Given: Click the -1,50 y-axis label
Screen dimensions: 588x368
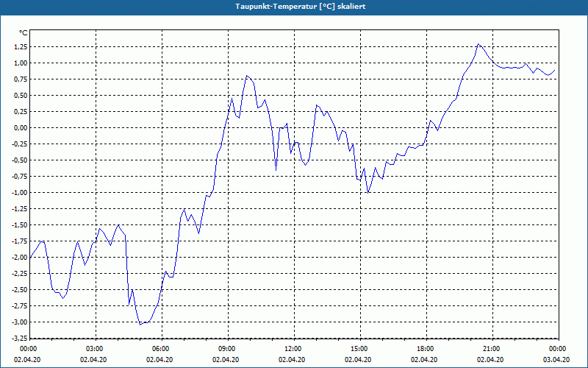Looking at the screenshot, I should click(x=21, y=224).
